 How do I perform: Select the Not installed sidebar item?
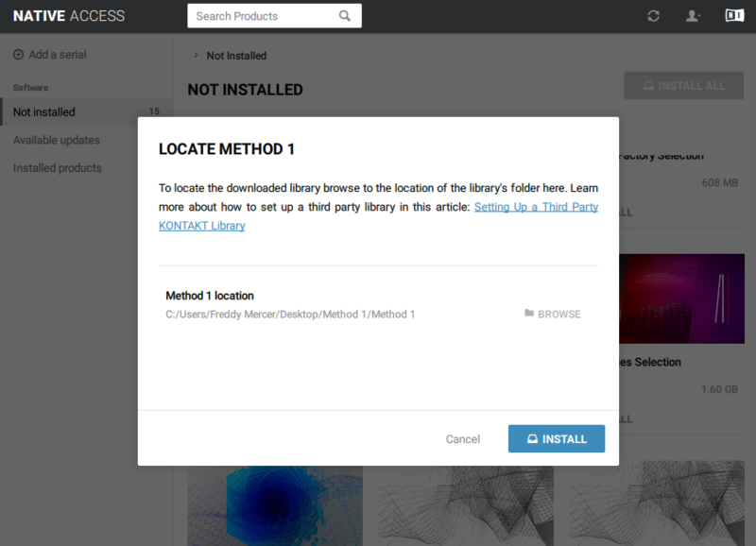point(44,111)
